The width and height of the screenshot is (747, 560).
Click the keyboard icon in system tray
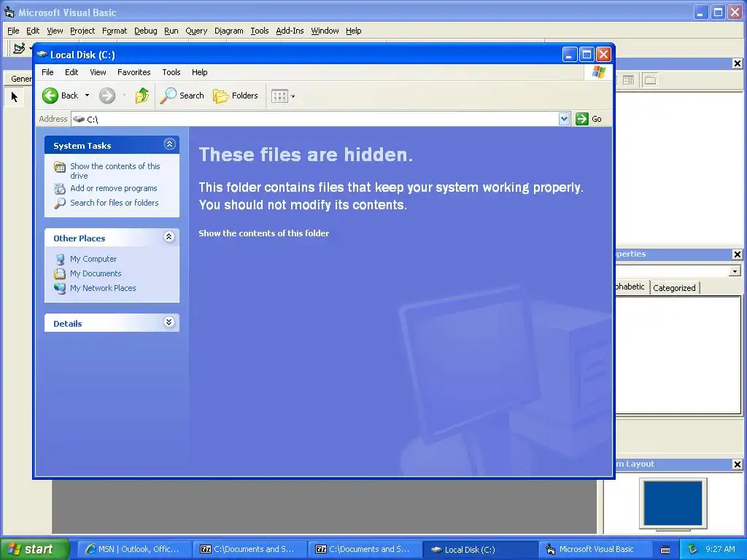point(665,550)
